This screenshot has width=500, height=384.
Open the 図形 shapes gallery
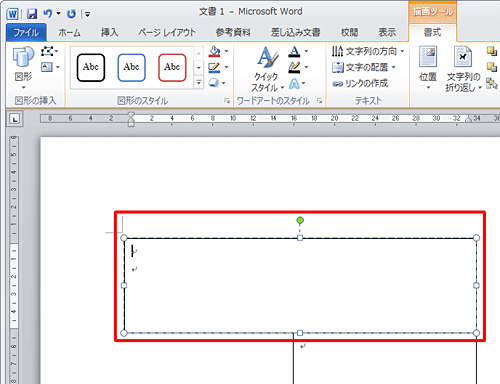point(23,68)
